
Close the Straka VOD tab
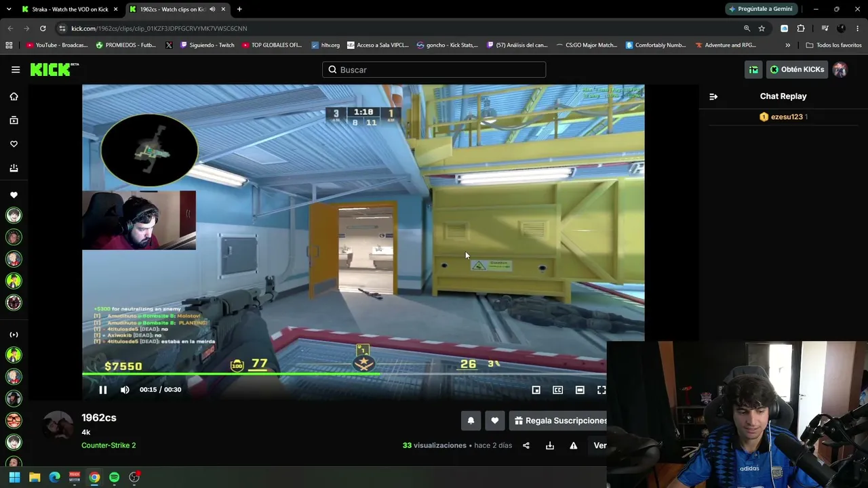pyautogui.click(x=115, y=9)
